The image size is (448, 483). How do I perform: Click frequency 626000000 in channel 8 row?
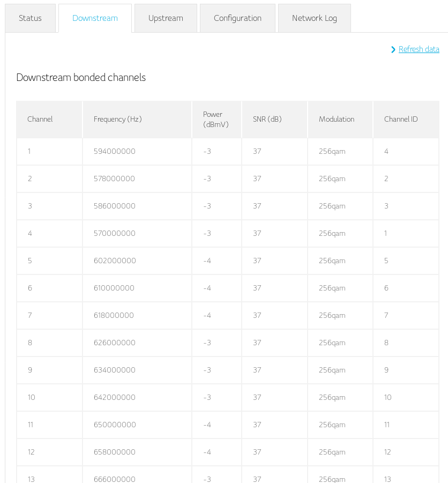(x=114, y=343)
